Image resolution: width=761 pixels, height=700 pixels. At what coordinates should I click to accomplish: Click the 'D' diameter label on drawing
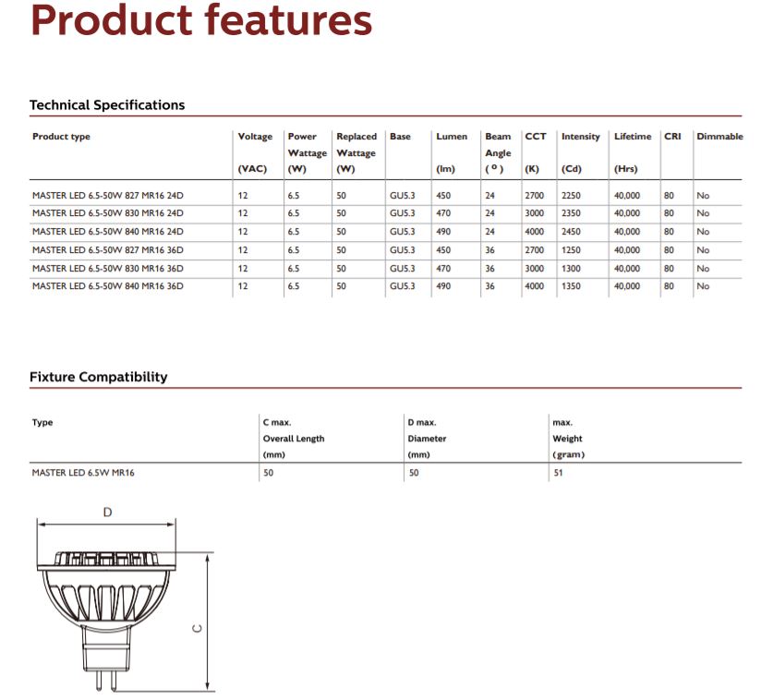[x=108, y=513]
